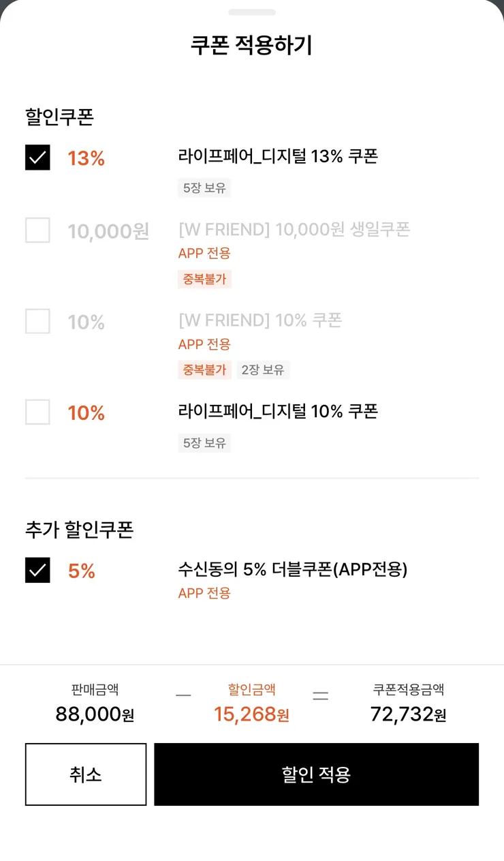Tap the orange 5% discount label
This screenshot has width=504, height=861.
click(82, 571)
